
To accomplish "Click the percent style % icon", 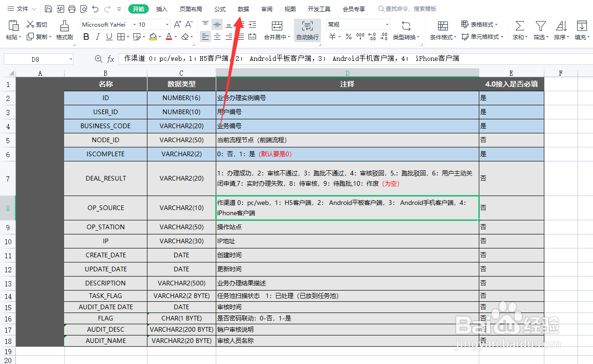I will click(349, 36).
